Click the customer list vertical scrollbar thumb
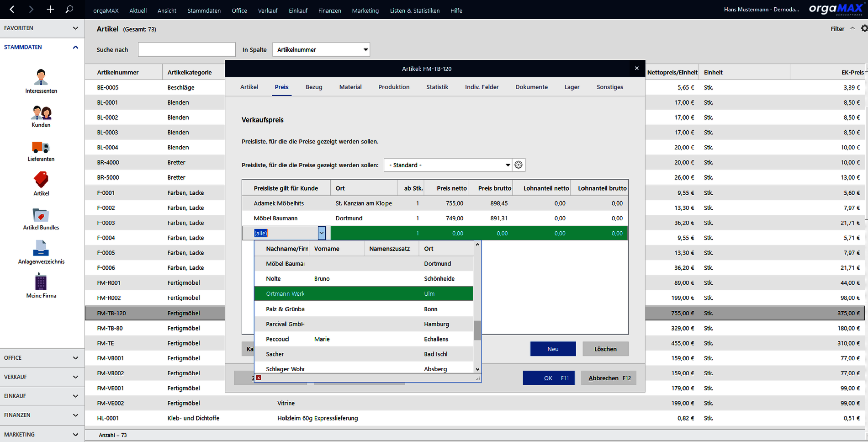This screenshot has height=442, width=868. 477,330
